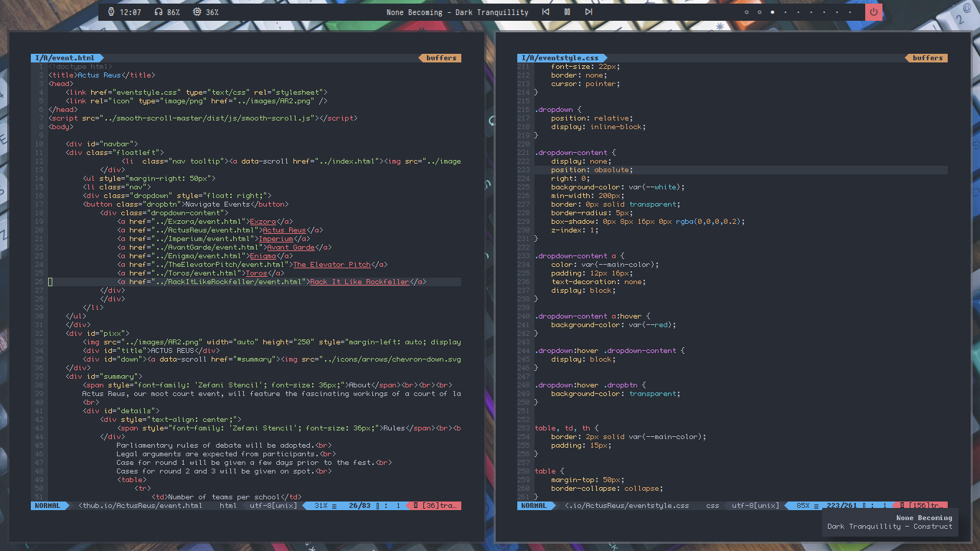
Task: Click the CPU chip icon at 36%
Action: [197, 12]
